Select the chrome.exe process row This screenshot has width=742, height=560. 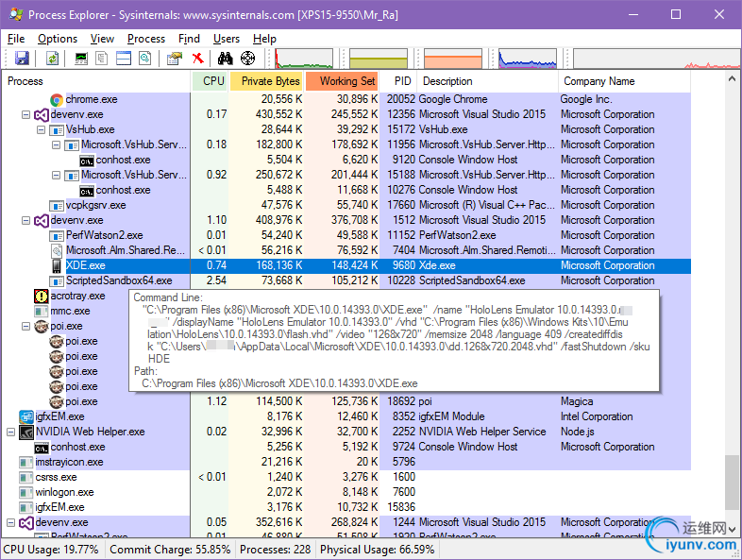point(346,99)
